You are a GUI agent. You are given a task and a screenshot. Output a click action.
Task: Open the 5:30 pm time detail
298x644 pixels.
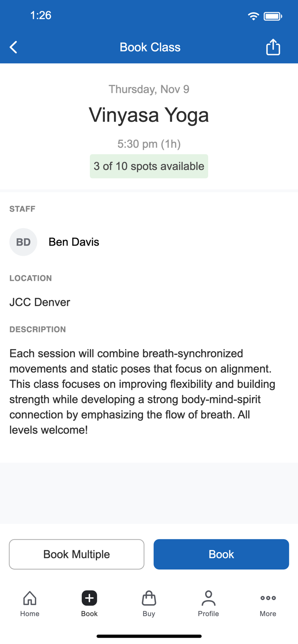pyautogui.click(x=149, y=144)
